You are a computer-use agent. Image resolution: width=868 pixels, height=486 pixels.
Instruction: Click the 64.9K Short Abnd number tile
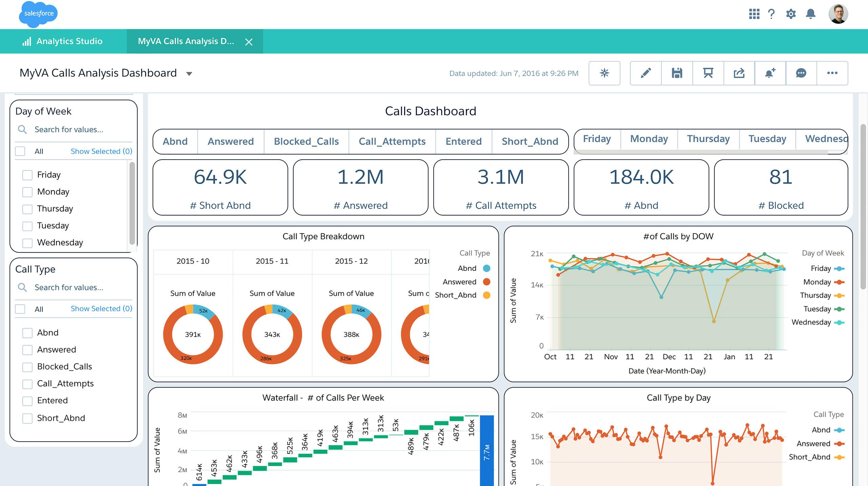point(220,187)
